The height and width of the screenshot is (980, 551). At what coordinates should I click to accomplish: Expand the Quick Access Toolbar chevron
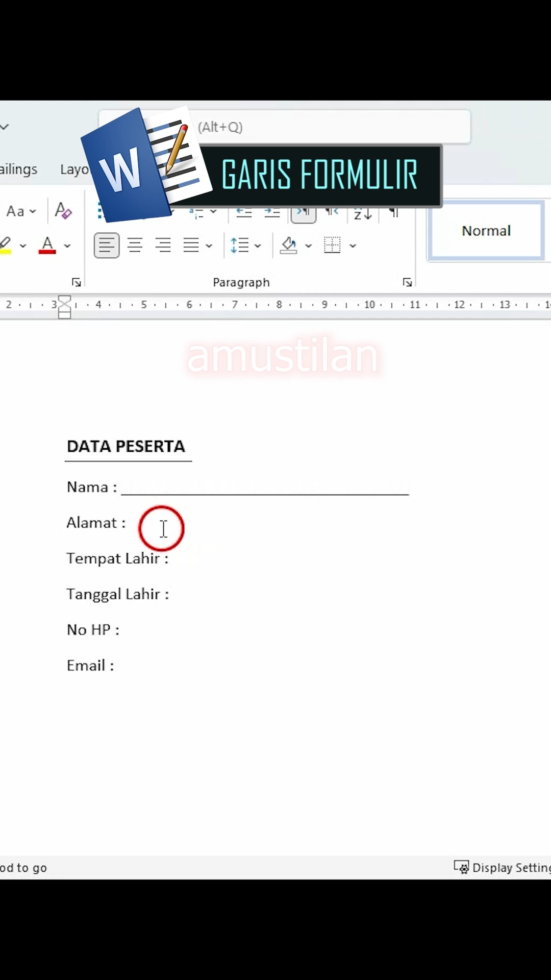(5, 127)
